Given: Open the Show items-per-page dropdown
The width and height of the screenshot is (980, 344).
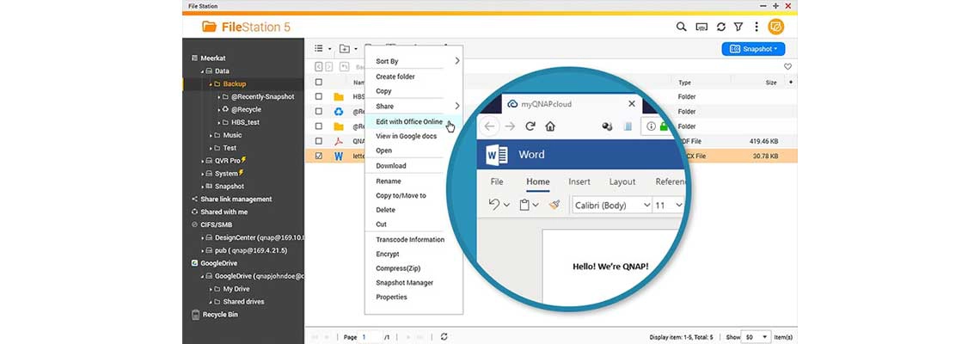Looking at the screenshot, I should [757, 336].
